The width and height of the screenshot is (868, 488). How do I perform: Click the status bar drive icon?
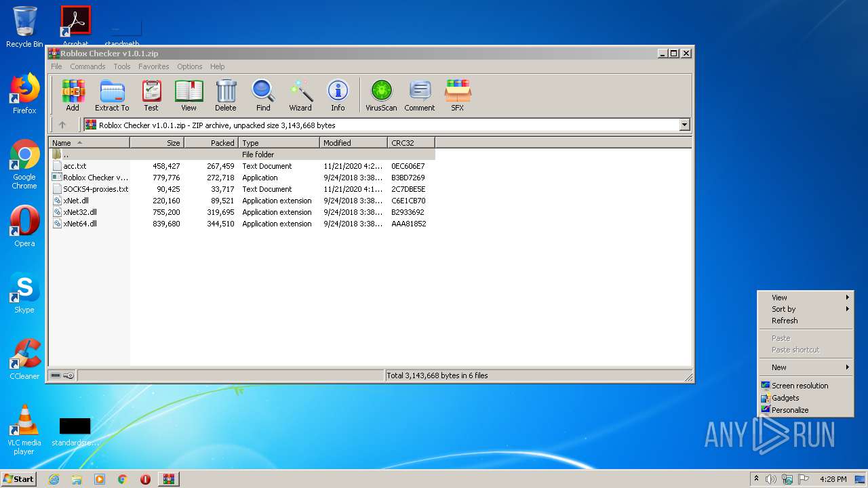coord(56,375)
